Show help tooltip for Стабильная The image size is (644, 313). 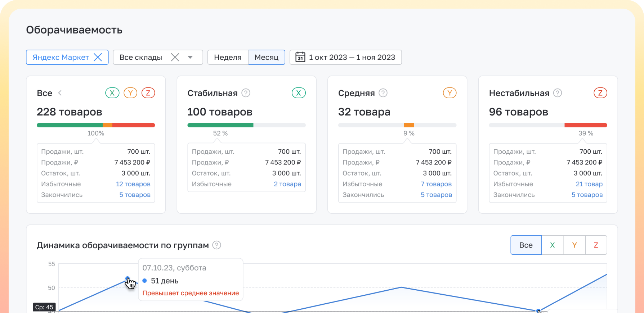(246, 93)
